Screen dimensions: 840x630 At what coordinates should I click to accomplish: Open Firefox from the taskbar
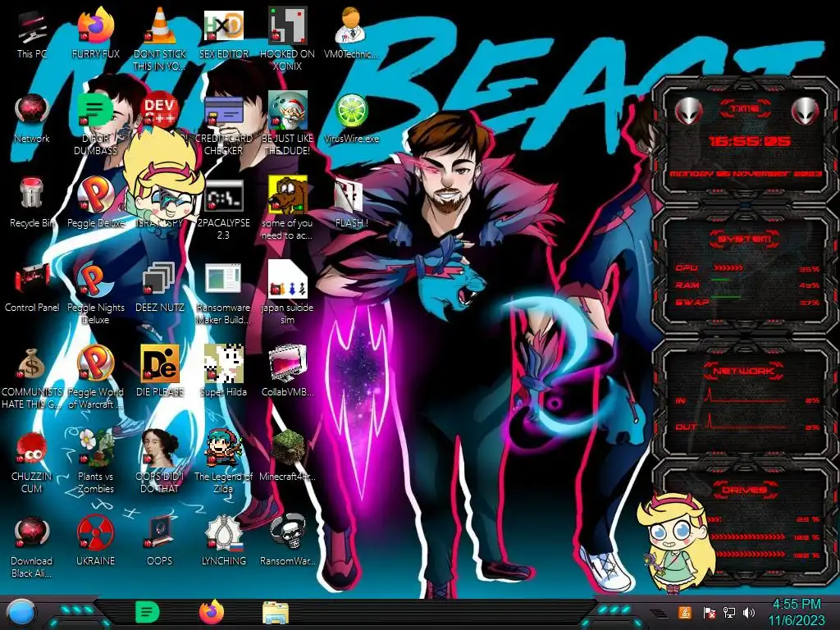click(212, 612)
